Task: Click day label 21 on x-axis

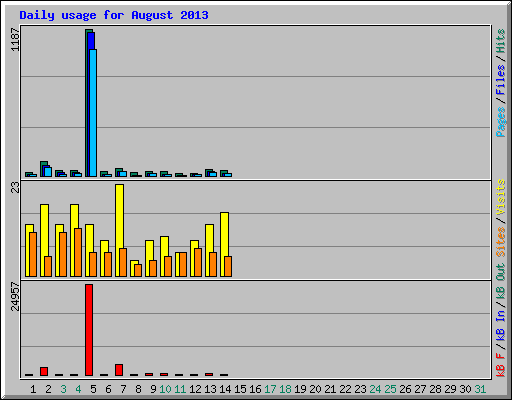Action: click(330, 389)
